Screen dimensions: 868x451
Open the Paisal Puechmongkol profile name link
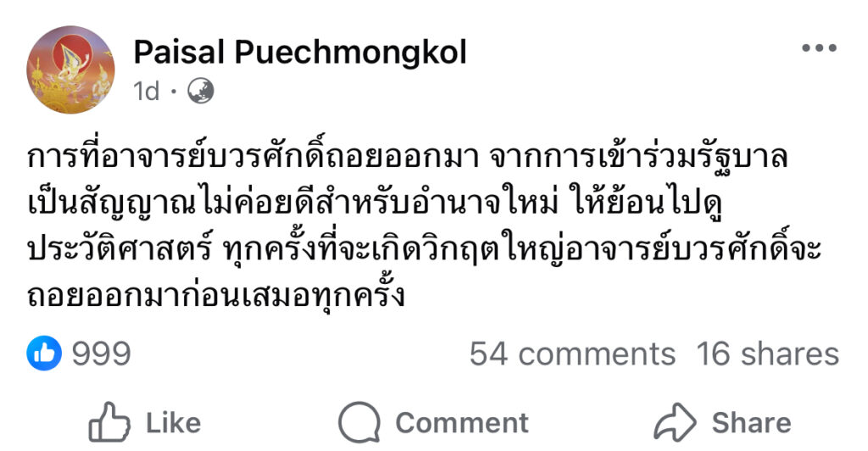coord(300,53)
